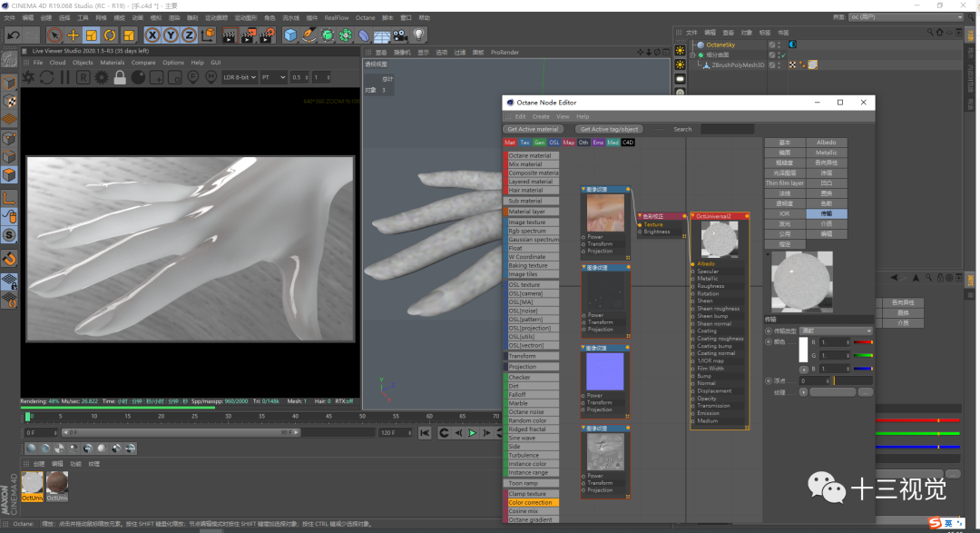980x533 pixels.
Task: Select the Metallic tab in material panel
Action: pos(827,153)
